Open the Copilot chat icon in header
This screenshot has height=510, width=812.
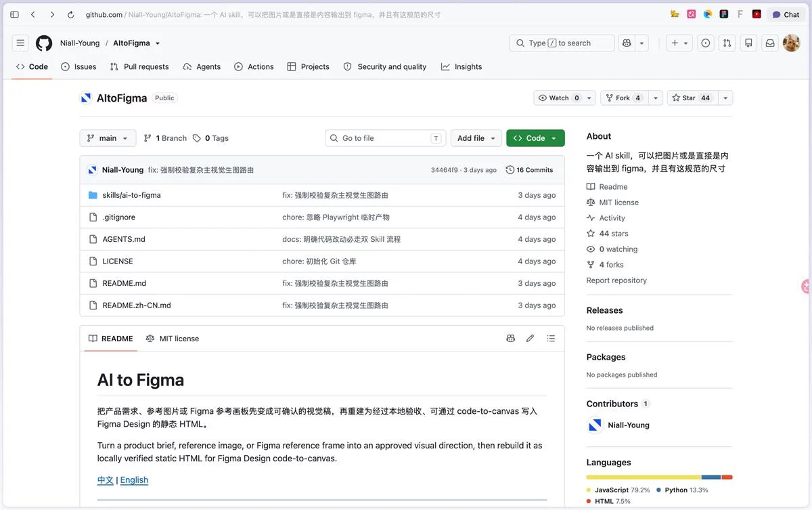627,43
